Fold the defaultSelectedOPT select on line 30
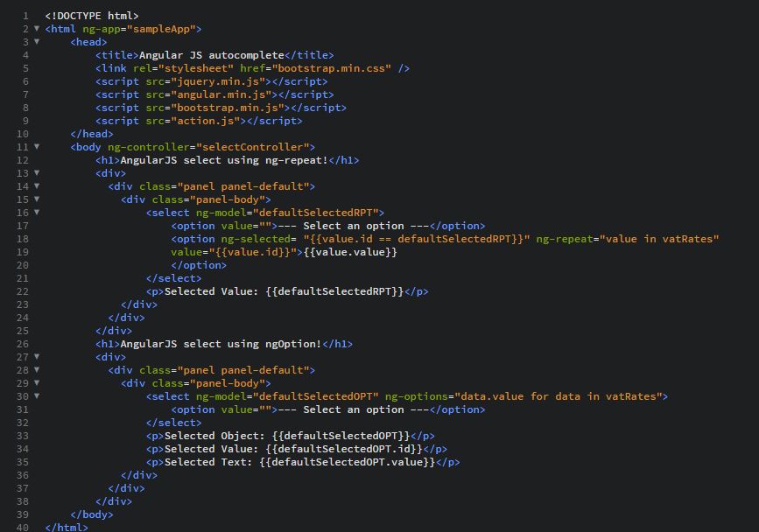 [x=36, y=395]
